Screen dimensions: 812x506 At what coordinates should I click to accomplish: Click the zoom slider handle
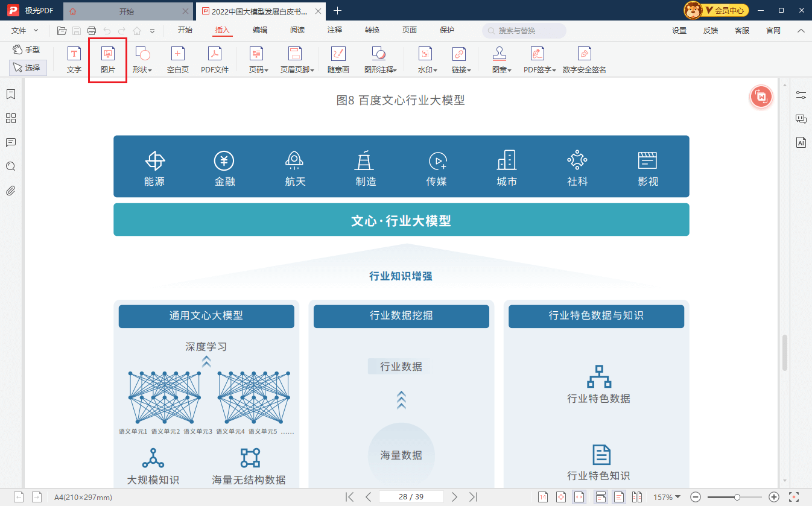click(x=737, y=497)
